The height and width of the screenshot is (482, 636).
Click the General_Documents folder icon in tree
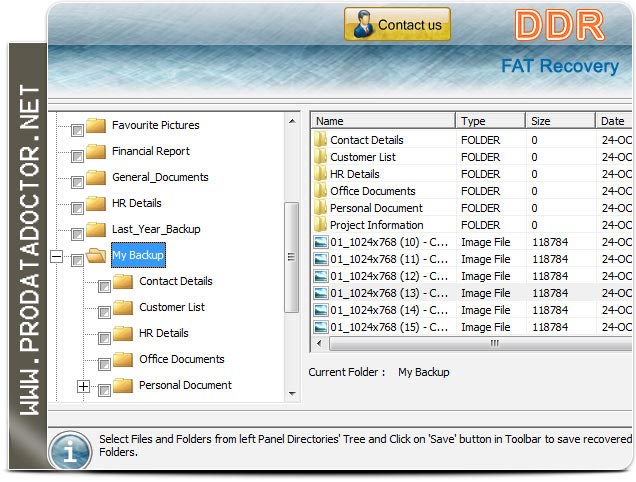pyautogui.click(x=96, y=178)
